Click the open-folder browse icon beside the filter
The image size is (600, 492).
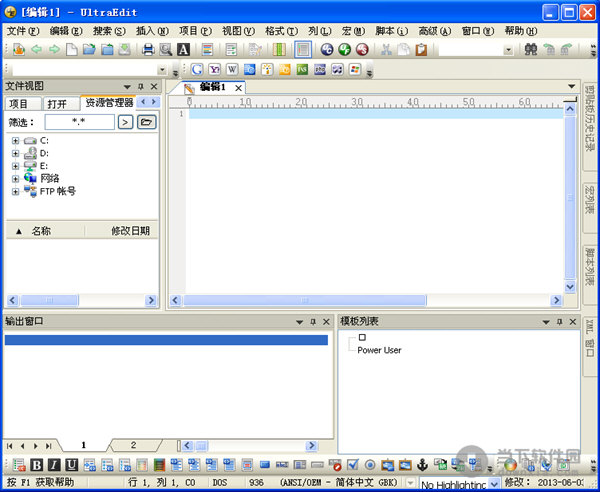click(147, 122)
